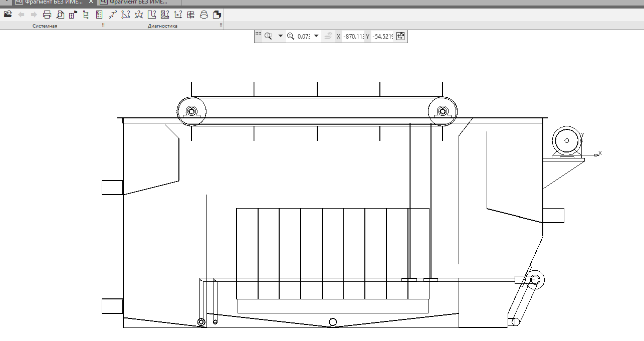Toggle local coordinate system icon beside the Y field
Screen dimensions: 644x341
(x=400, y=36)
